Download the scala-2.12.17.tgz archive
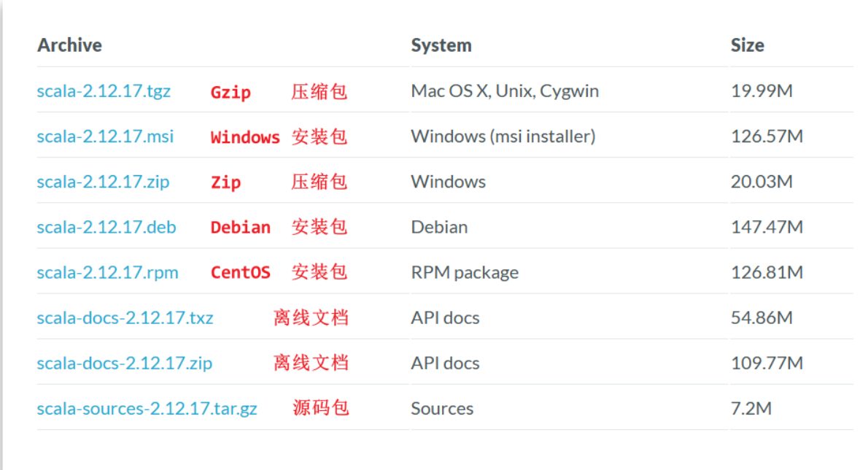This screenshot has width=868, height=470. 104,90
